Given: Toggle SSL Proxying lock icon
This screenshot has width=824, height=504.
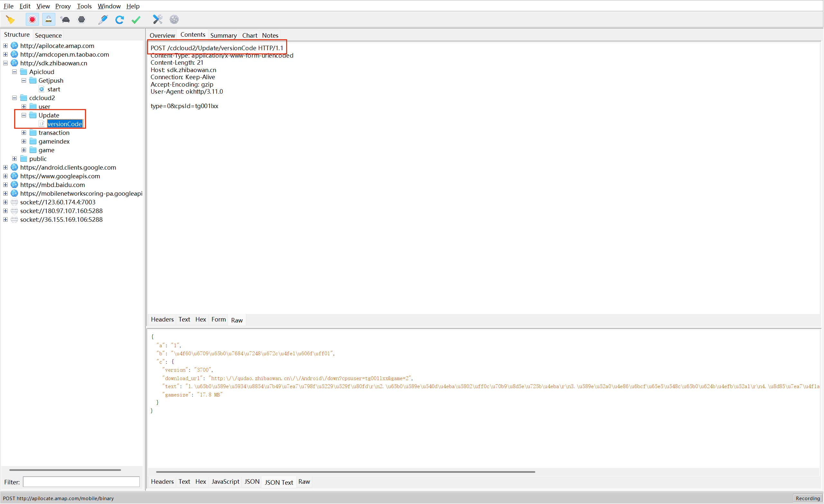Looking at the screenshot, I should (49, 20).
